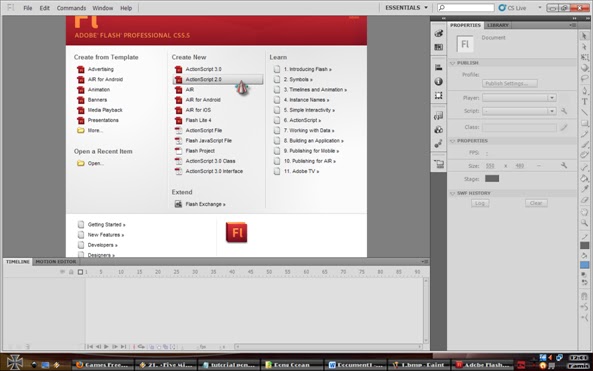Open the collapsed Info panel icon
Viewport: 593px width, 371px height.
point(439,81)
